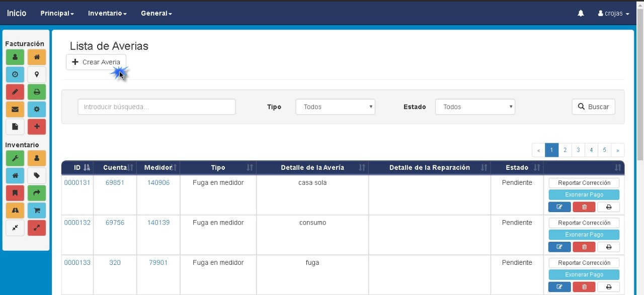
Task: Sort table by ID column
Action: [77, 167]
